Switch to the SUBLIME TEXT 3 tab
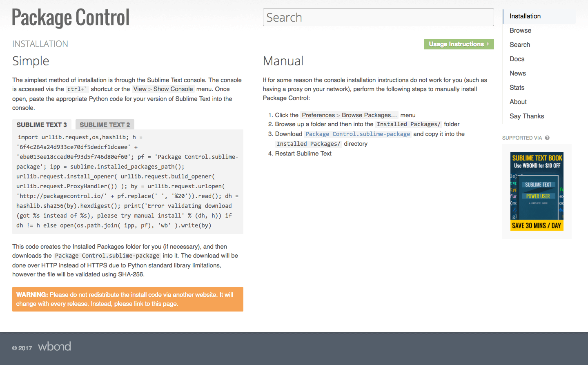Viewport: 588px width, 365px height. pos(42,125)
